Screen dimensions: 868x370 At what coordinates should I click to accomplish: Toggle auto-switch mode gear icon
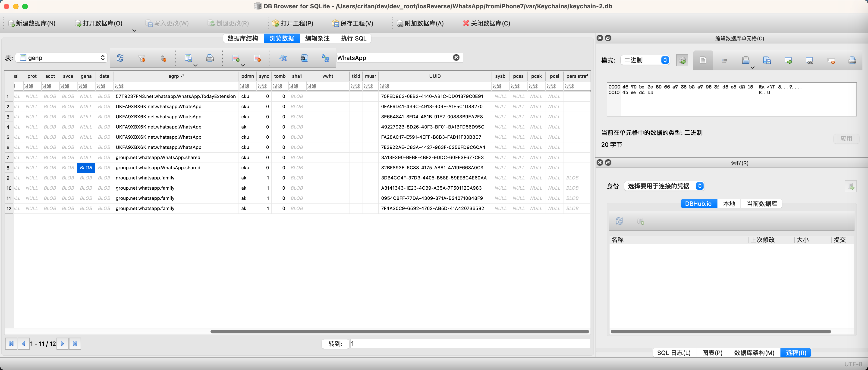(x=682, y=60)
